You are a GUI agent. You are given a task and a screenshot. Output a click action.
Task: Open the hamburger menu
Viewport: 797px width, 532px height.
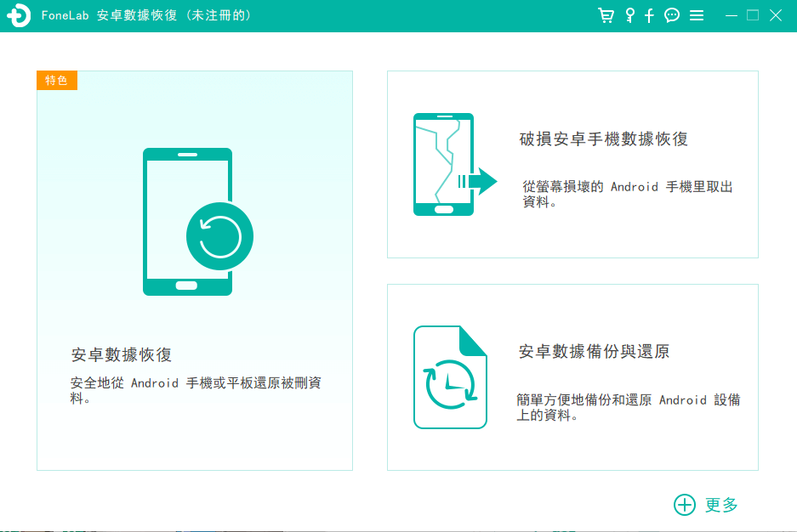[x=697, y=15]
